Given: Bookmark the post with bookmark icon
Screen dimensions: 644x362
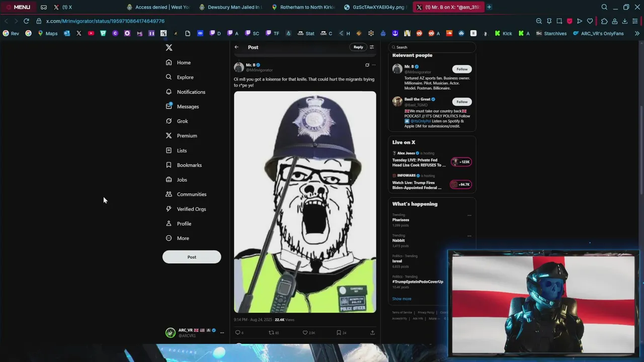Looking at the screenshot, I should point(339,332).
